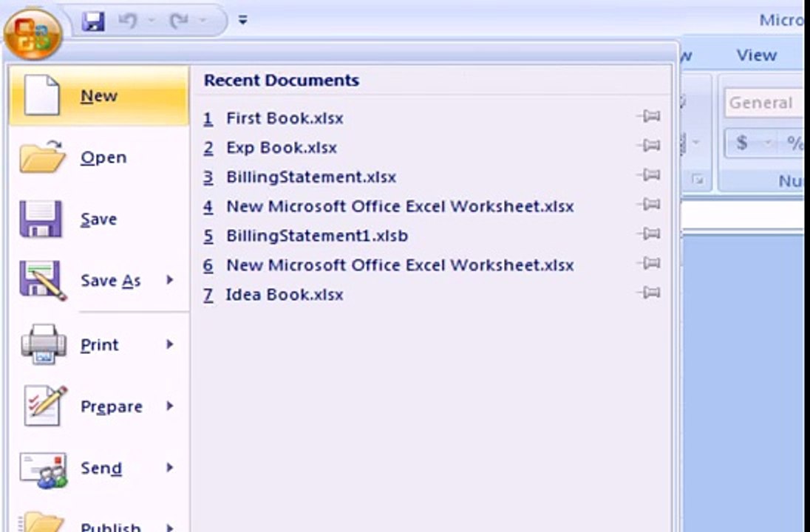Screen dimensions: 810x532
Task: Choose New from the Office menu
Action: 99,95
